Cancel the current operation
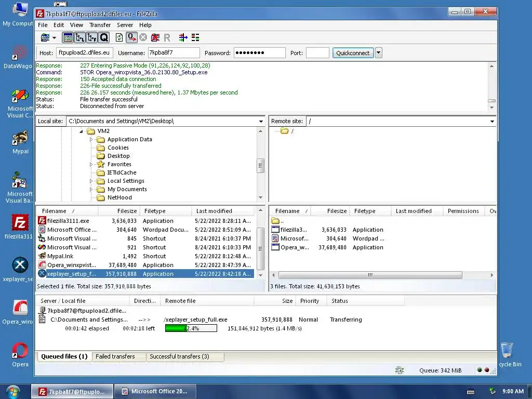This screenshot has height=399, width=532. point(143,37)
